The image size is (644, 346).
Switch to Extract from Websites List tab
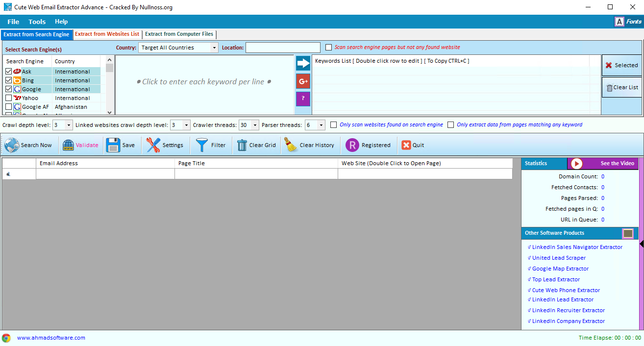(x=107, y=34)
